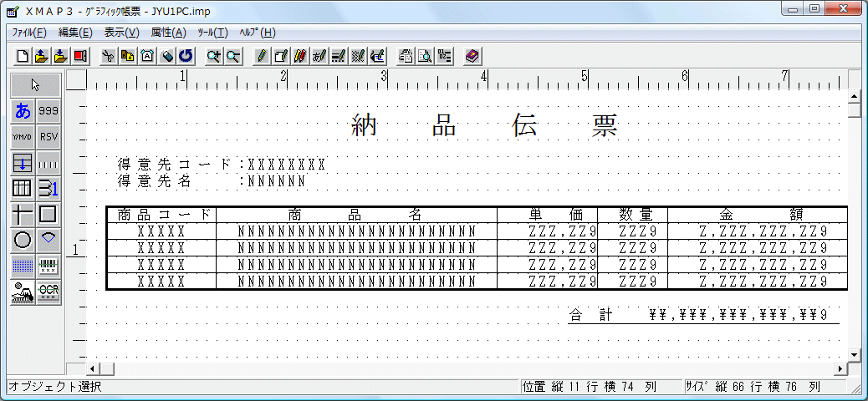Image resolution: width=868 pixels, height=401 pixels.
Task: Click the Save folder icon with down arrow
Action: pyautogui.click(x=61, y=56)
